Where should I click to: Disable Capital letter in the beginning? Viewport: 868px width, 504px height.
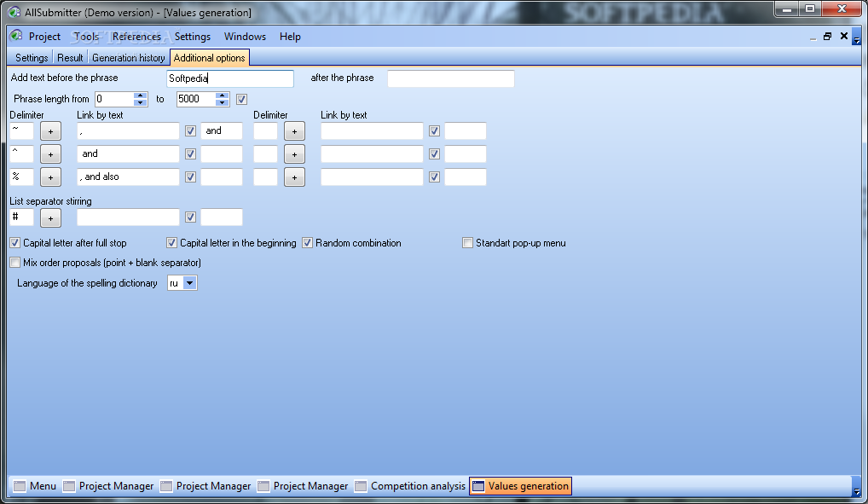[171, 243]
